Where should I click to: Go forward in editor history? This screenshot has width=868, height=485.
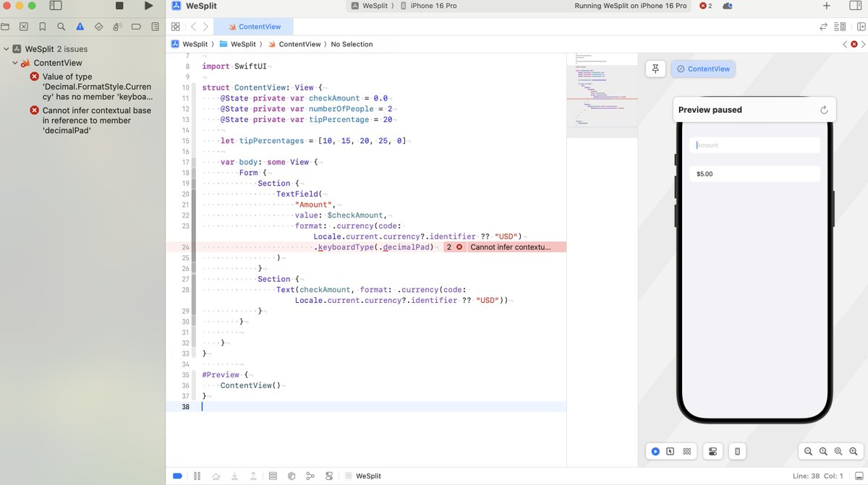(206, 27)
